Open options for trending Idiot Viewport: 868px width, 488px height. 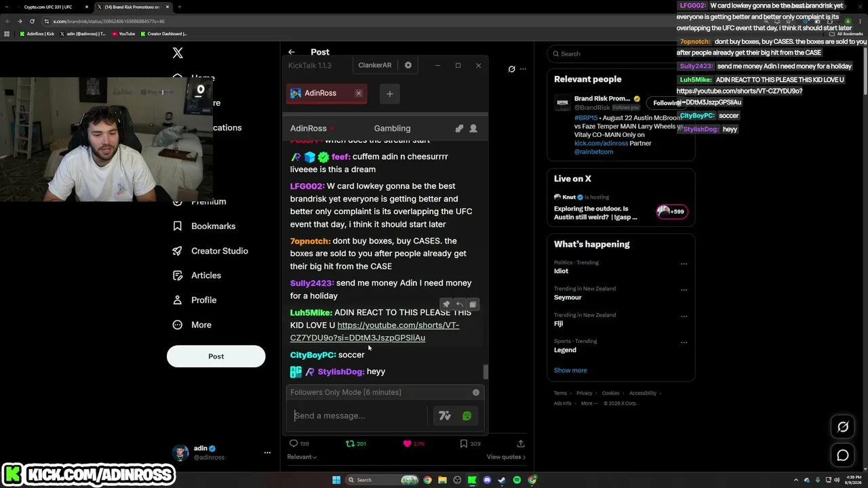[684, 264]
